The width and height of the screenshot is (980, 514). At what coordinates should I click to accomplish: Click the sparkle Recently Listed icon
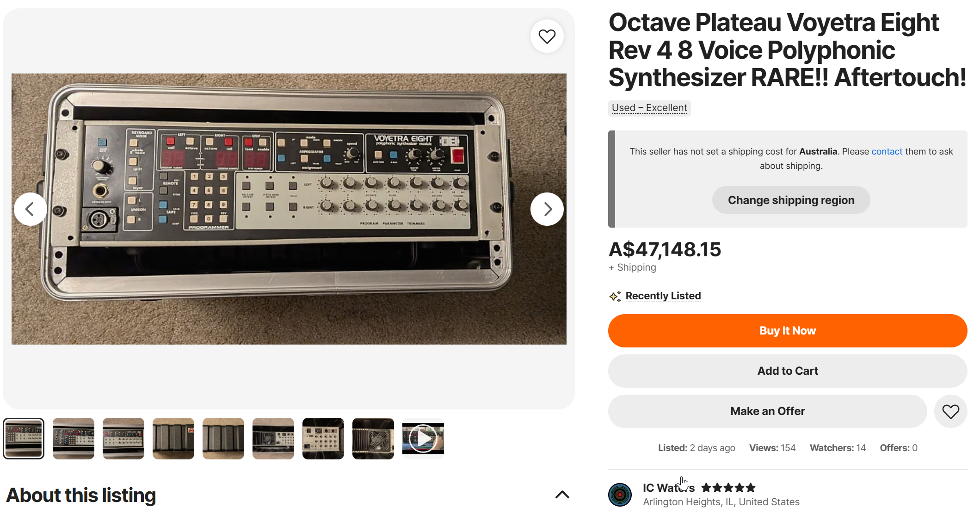click(x=615, y=296)
